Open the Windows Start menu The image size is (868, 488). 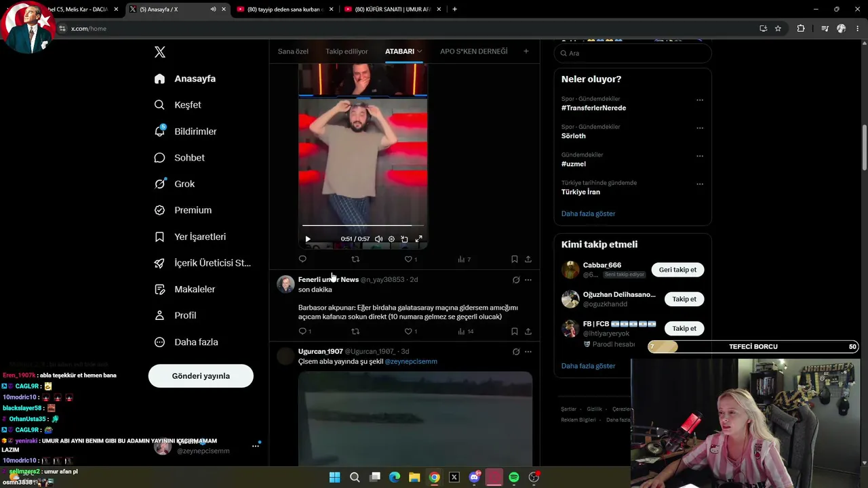334,477
